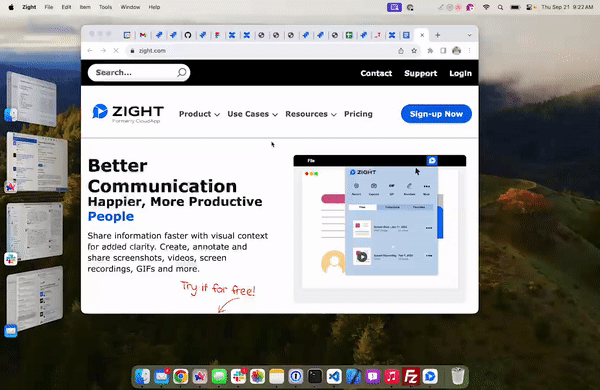Open Spotlight search in the menu bar
Viewport: 600px width, 390px height.
pos(500,7)
